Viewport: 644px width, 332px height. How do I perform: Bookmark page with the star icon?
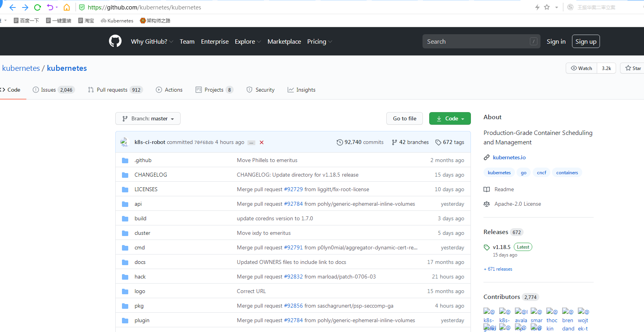pos(547,7)
